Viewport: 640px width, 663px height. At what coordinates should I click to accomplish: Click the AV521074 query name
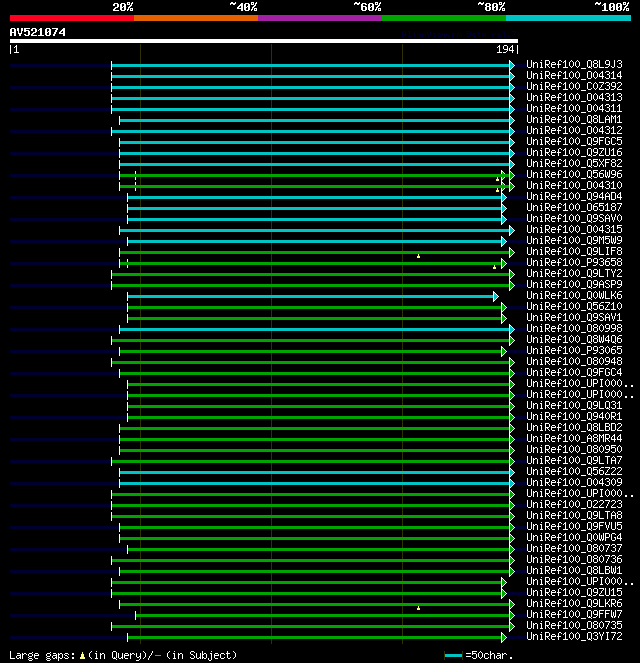[38, 32]
